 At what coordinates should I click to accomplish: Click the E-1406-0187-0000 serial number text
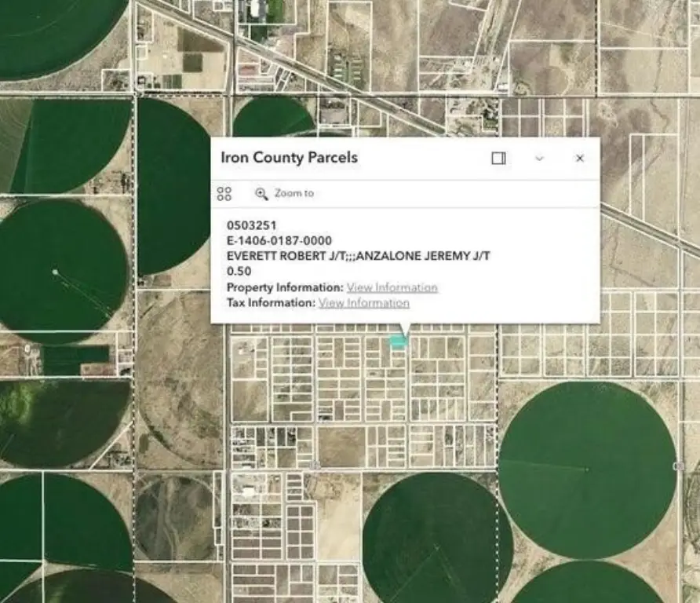point(279,240)
